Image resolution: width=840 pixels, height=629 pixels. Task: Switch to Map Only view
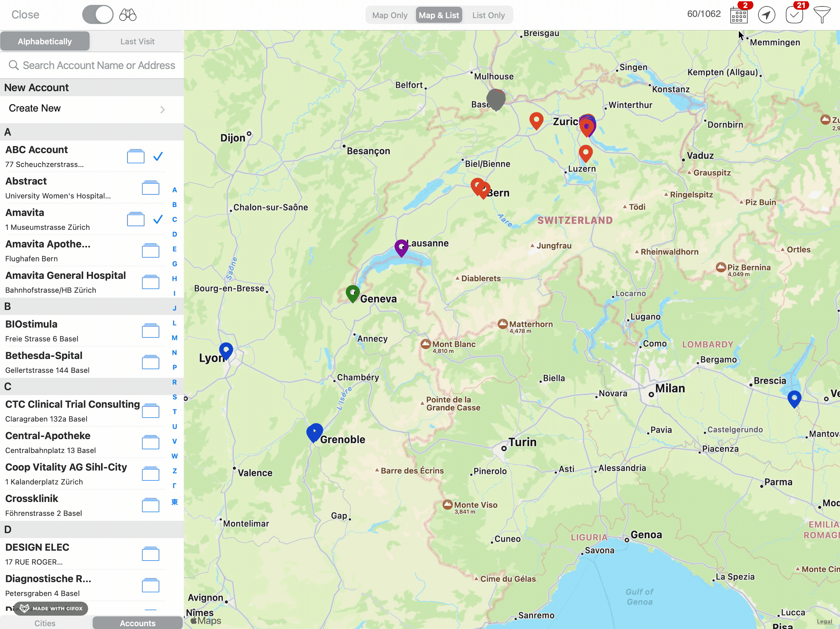pos(390,15)
